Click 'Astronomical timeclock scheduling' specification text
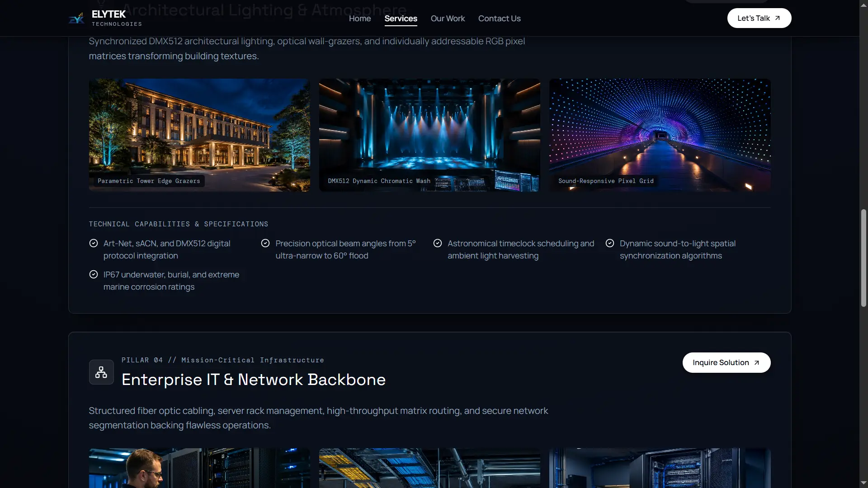 pyautogui.click(x=521, y=249)
